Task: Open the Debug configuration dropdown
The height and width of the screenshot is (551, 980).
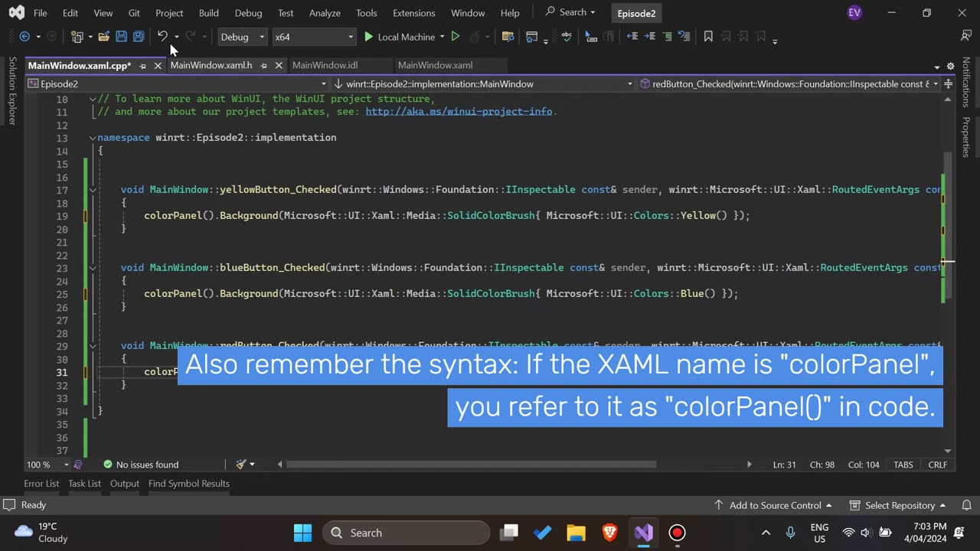Action: (x=242, y=37)
